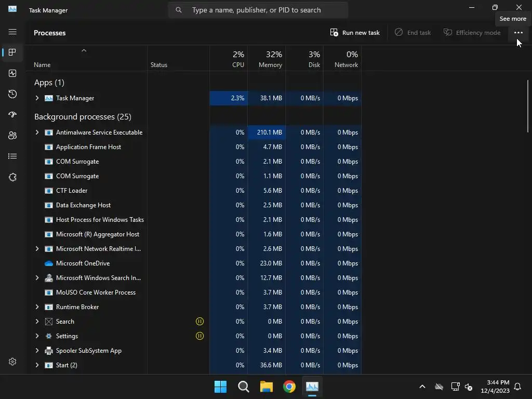
Task: Click the Microsoft OneDrive cloud icon
Action: point(49,263)
